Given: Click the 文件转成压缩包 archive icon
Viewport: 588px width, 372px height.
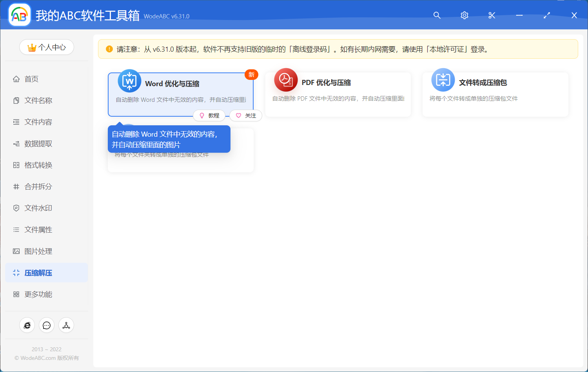Looking at the screenshot, I should coord(443,81).
